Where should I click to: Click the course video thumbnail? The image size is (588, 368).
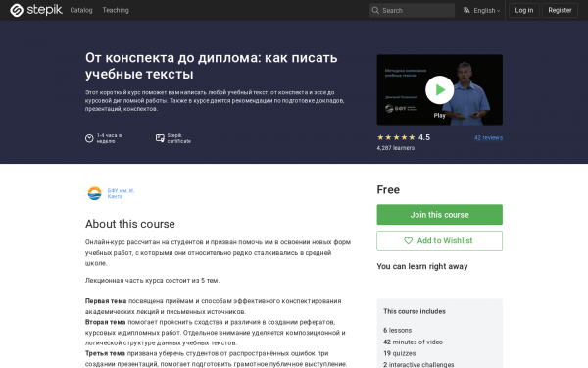click(439, 89)
